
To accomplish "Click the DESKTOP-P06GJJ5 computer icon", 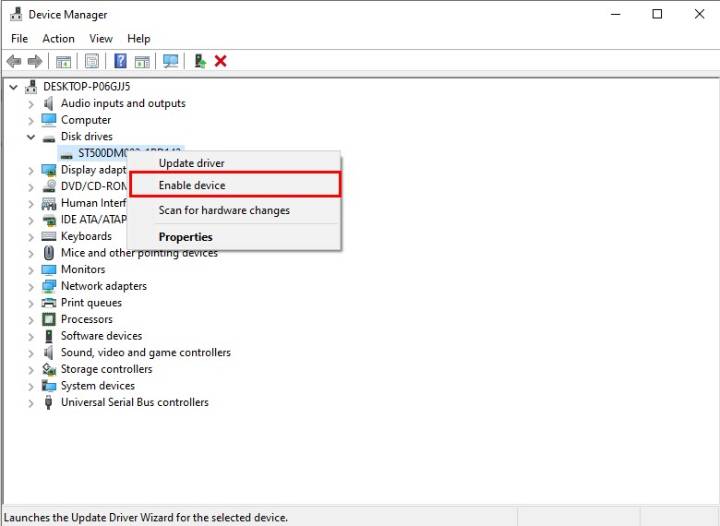I will (x=31, y=86).
